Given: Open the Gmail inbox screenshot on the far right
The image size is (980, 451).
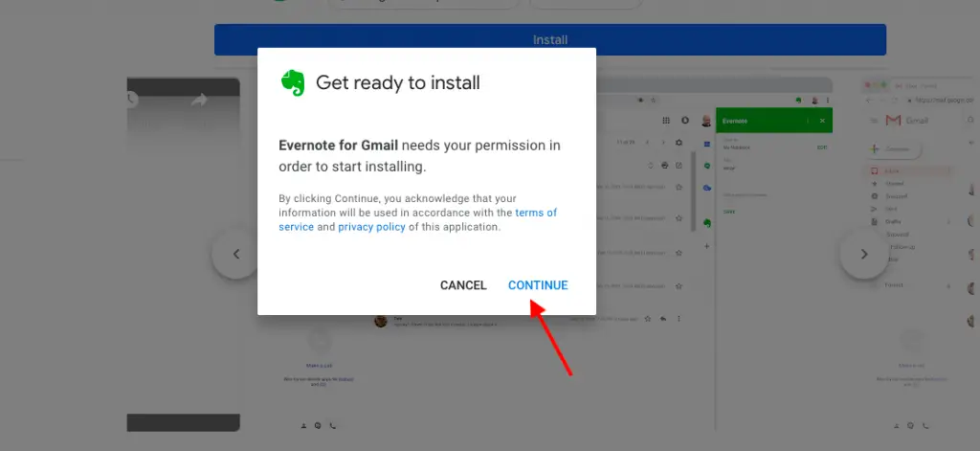Looking at the screenshot, I should click(x=918, y=254).
